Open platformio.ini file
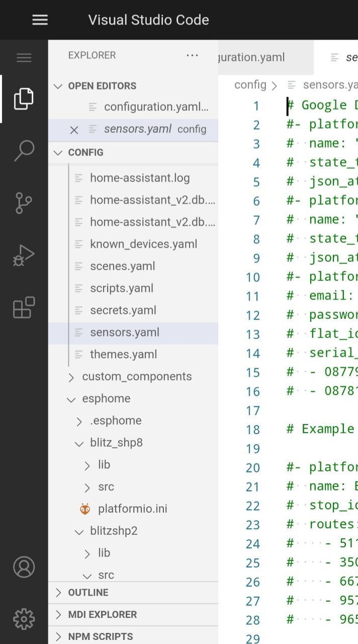The image size is (358, 644). pyautogui.click(x=133, y=509)
